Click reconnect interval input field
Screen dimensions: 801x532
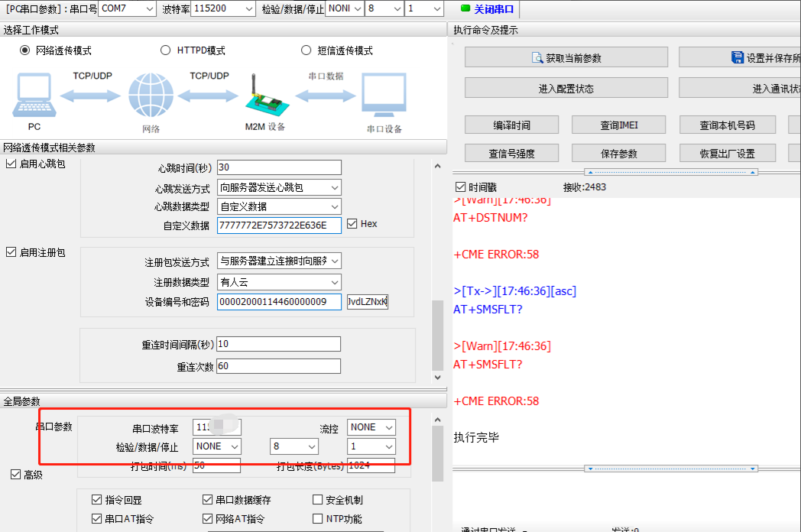(x=278, y=344)
